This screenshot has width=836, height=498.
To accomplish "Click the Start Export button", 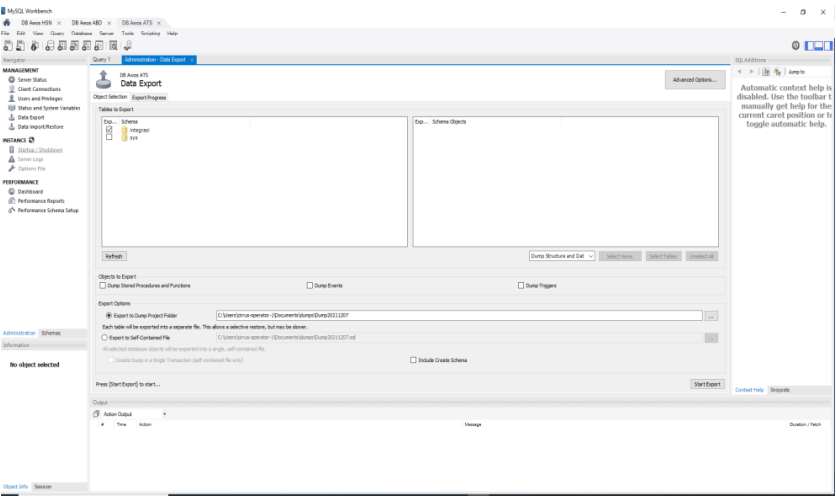I will coord(707,384).
